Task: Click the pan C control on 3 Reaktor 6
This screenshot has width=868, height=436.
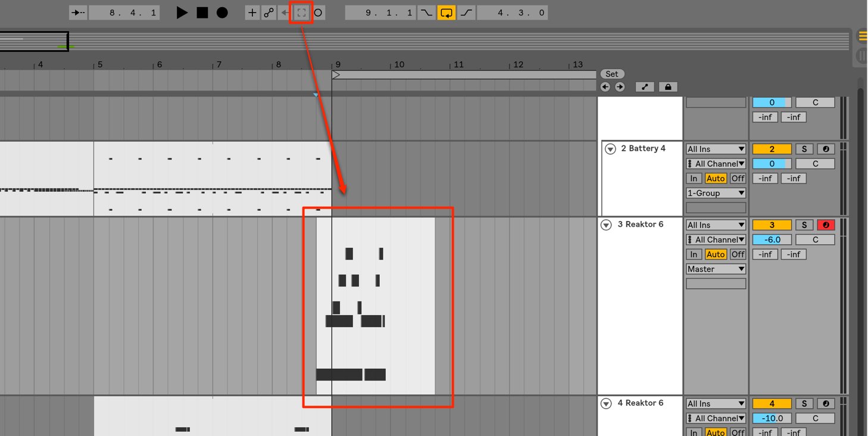Action: pyautogui.click(x=815, y=239)
